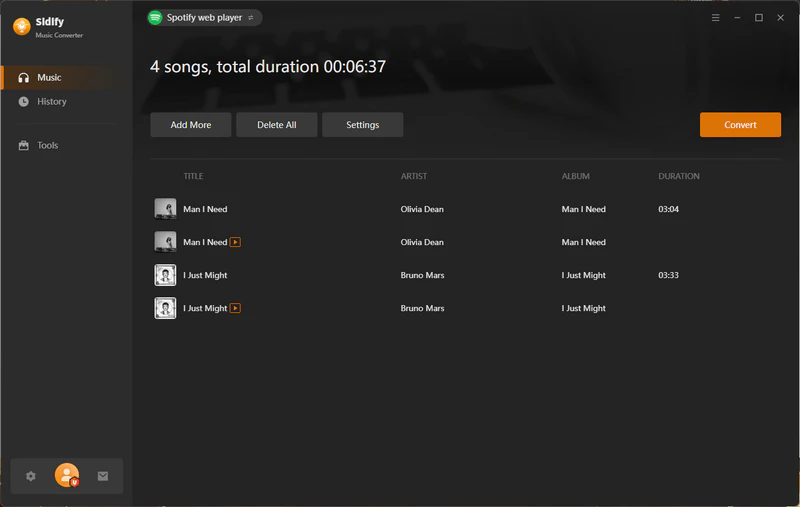The height and width of the screenshot is (507, 800).
Task: Click the TITLE column header
Action: [x=193, y=176]
